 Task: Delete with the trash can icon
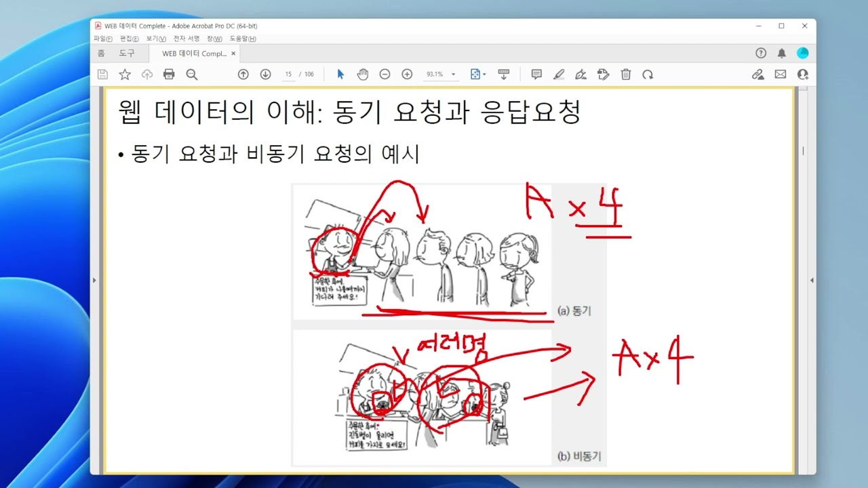click(x=626, y=74)
